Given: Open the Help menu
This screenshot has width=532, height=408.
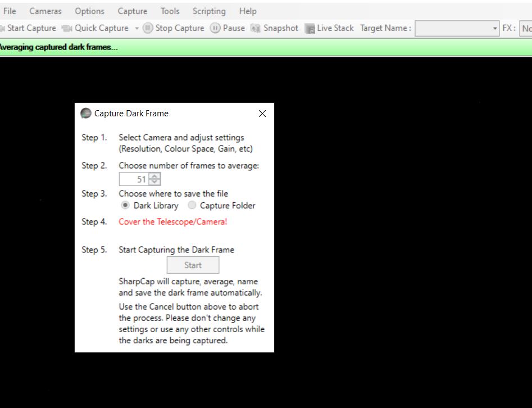Looking at the screenshot, I should coord(248,11).
